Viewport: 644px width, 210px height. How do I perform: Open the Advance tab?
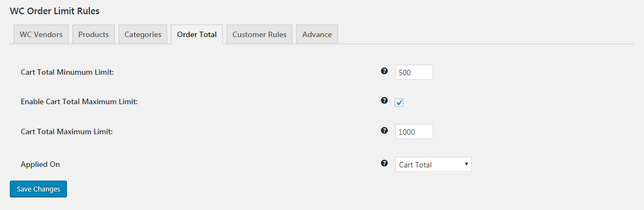(x=317, y=34)
